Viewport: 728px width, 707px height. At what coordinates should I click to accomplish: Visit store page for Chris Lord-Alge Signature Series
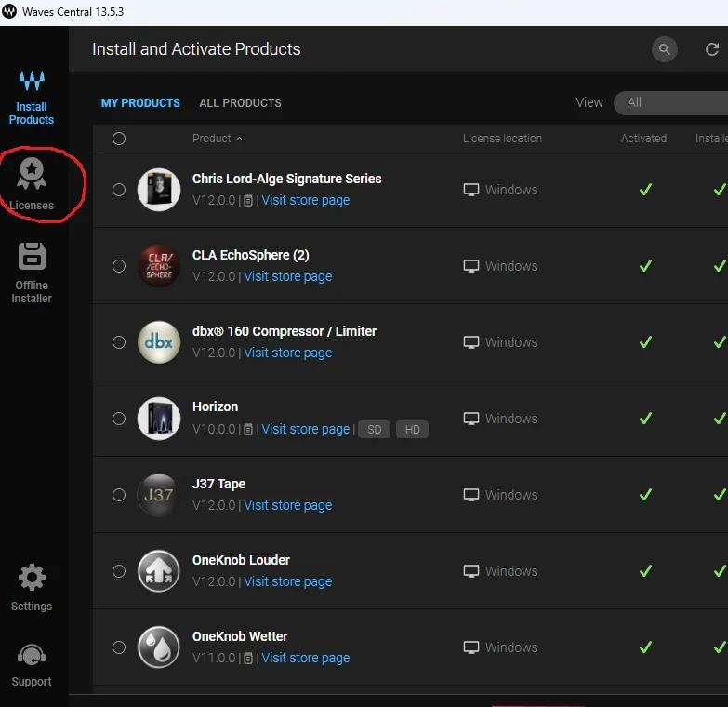click(306, 200)
